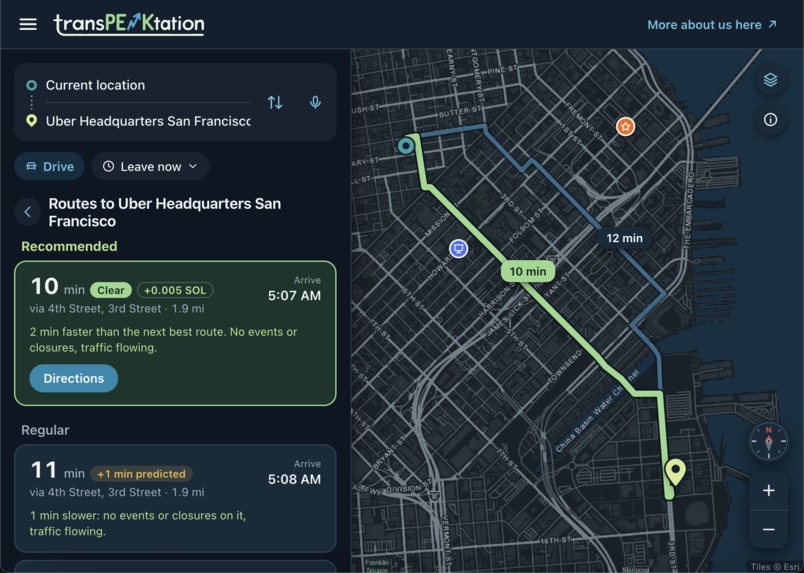Edit the Current location field

148,85
